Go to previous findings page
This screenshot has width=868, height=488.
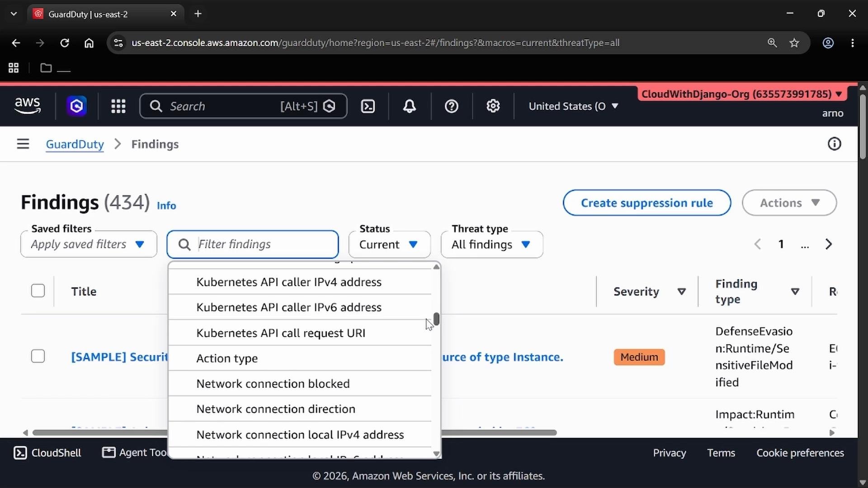click(758, 244)
